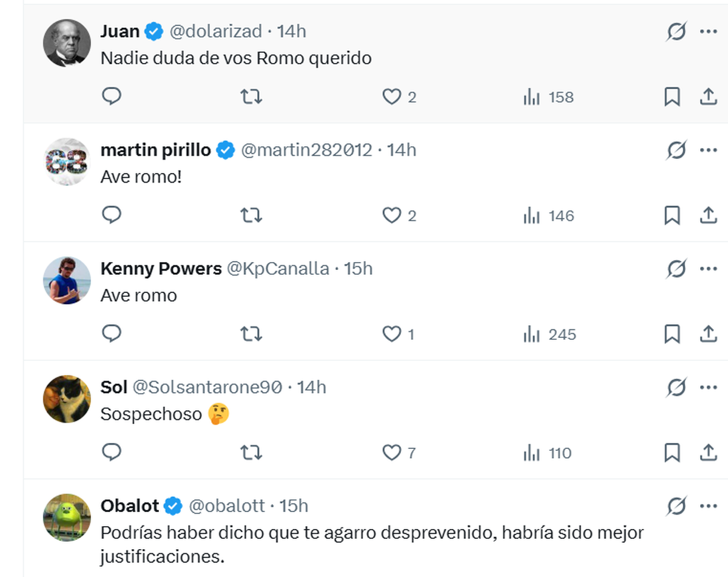Viewport: 728px width, 577px height.
Task: Click Sol's cat avatar
Action: coord(67,399)
